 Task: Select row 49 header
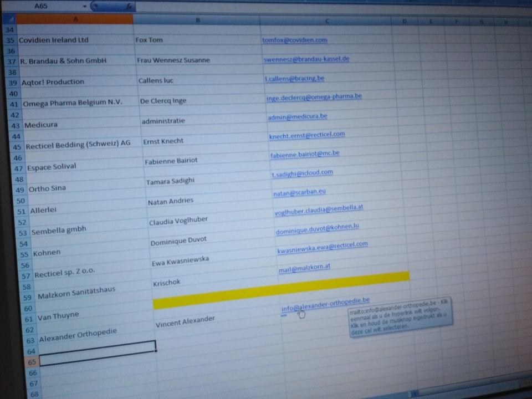(20, 190)
